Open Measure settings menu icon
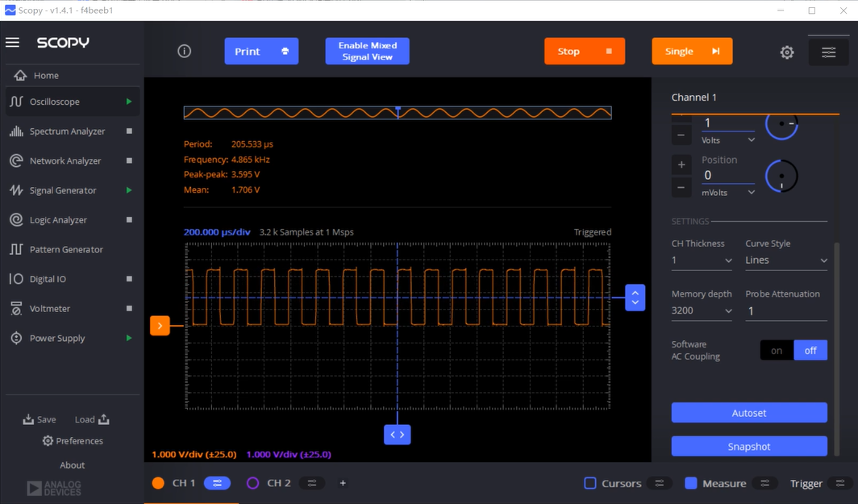 pyautogui.click(x=765, y=483)
